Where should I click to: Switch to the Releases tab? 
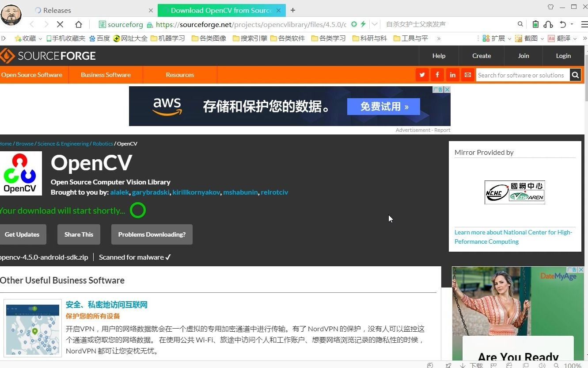click(93, 10)
